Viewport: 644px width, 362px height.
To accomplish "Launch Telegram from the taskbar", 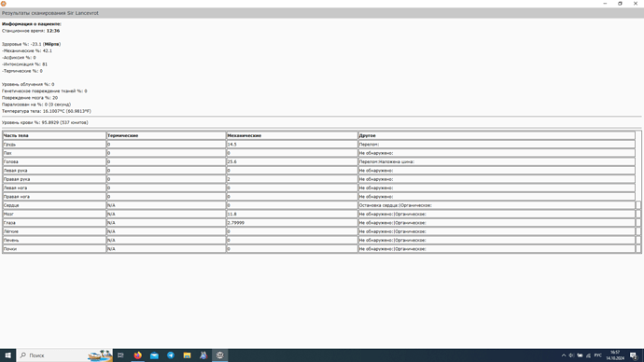I will (x=171, y=355).
